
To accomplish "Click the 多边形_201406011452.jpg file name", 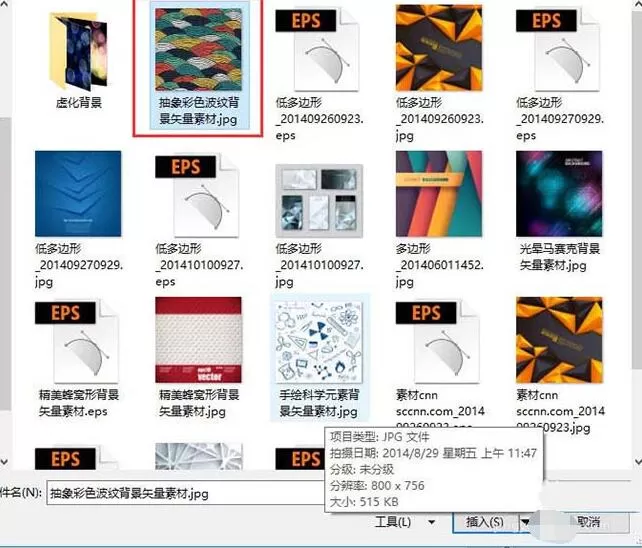I will pos(439,265).
